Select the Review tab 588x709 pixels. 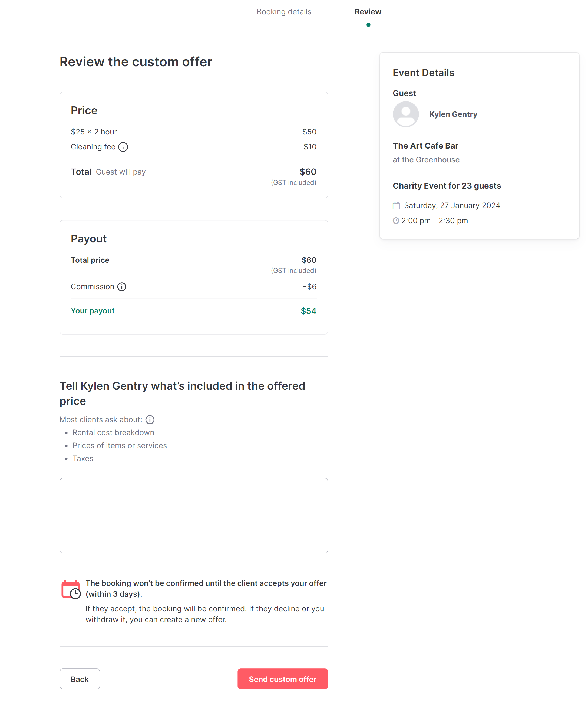(x=368, y=11)
